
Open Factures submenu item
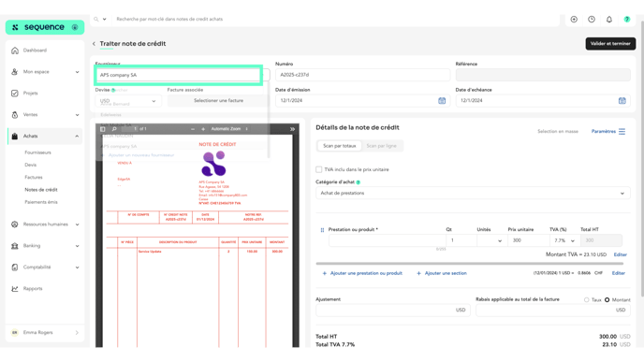(34, 177)
